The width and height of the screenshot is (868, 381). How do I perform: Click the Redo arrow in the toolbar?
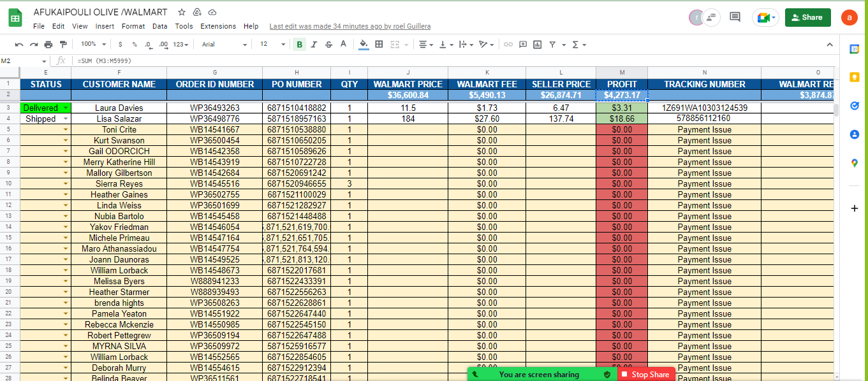[x=34, y=45]
